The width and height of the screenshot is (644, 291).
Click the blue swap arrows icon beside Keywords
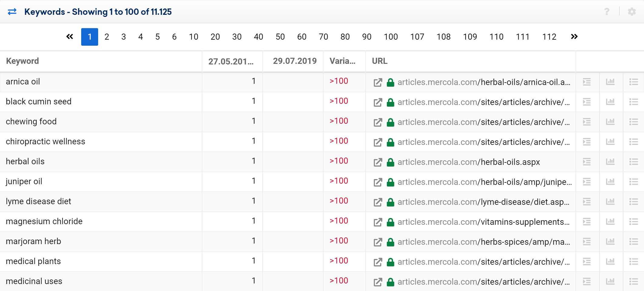click(x=12, y=12)
